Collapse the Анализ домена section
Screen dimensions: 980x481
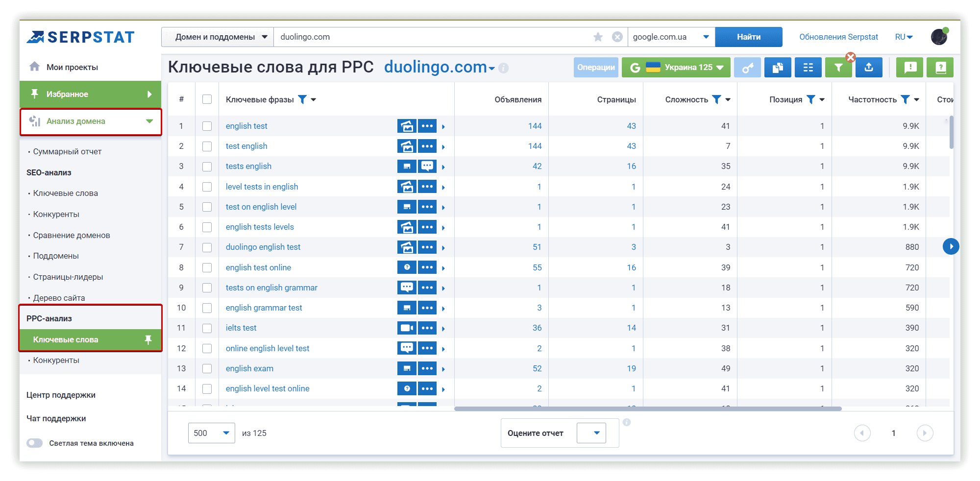pos(91,121)
